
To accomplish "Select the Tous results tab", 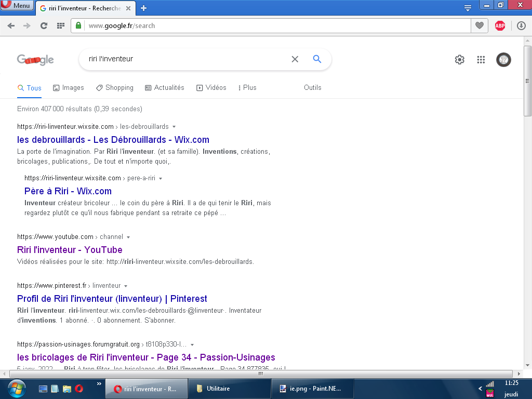I will click(x=29, y=88).
